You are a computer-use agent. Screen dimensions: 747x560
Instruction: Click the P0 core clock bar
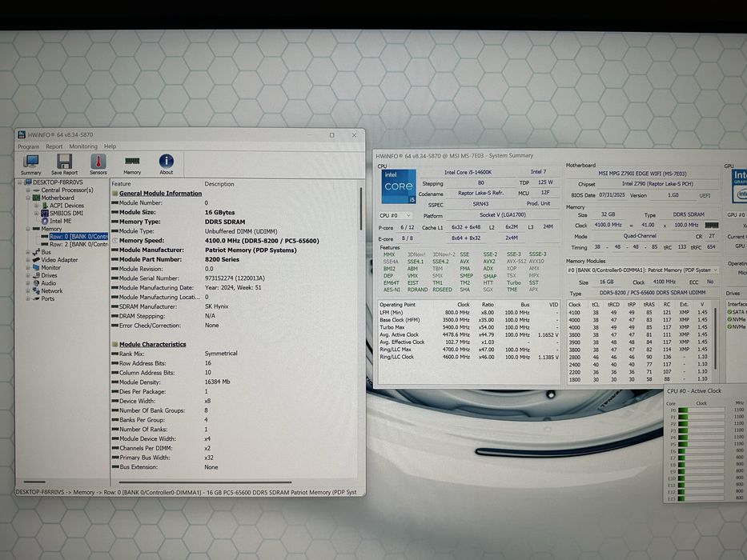click(701, 410)
